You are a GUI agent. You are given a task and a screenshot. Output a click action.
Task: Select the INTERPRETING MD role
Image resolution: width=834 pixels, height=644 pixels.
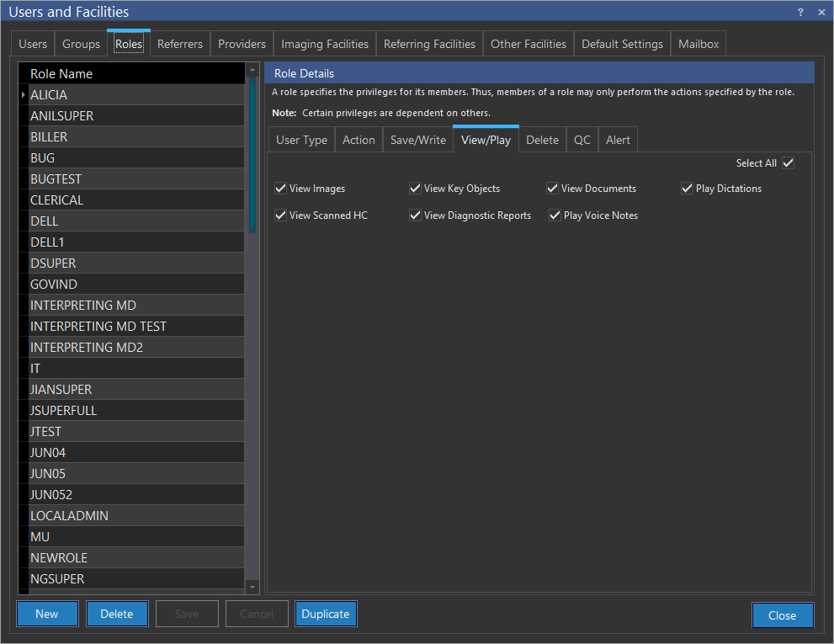coord(83,305)
